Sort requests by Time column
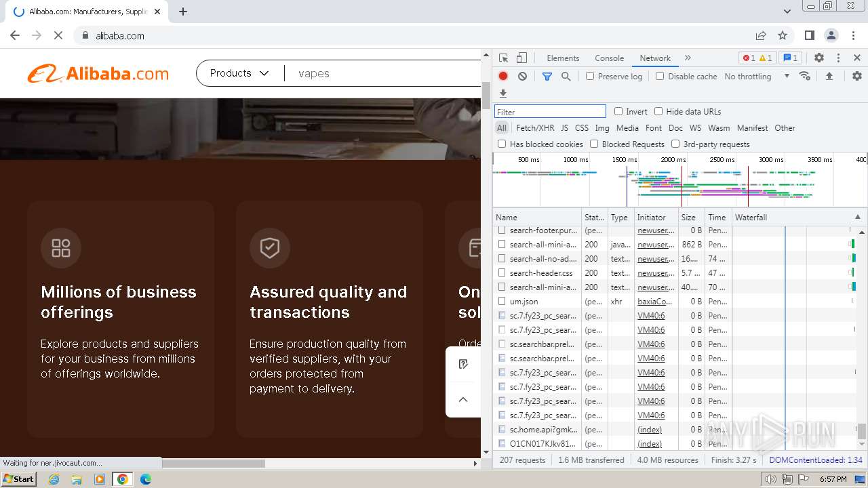Viewport: 868px width, 488px height. tap(718, 217)
